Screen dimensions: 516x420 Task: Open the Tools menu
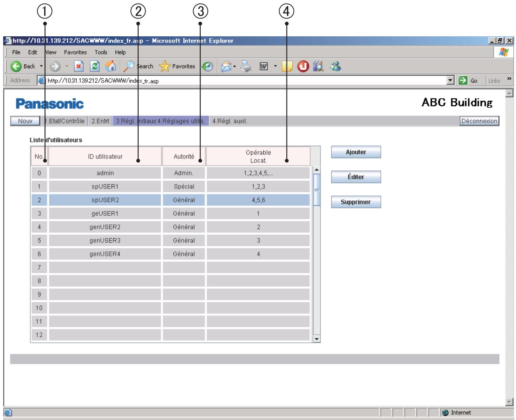(101, 52)
